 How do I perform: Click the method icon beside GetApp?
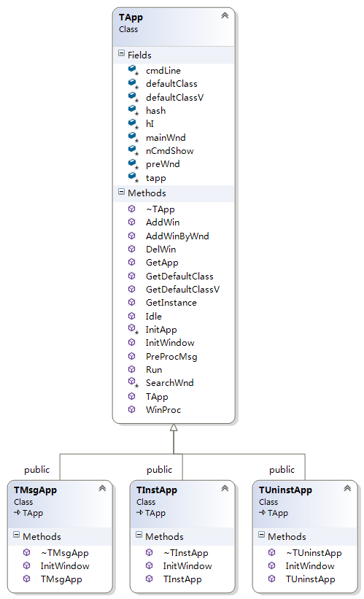[x=132, y=262]
